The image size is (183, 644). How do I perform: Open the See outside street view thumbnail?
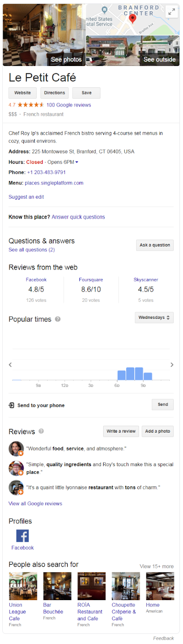[133, 51]
